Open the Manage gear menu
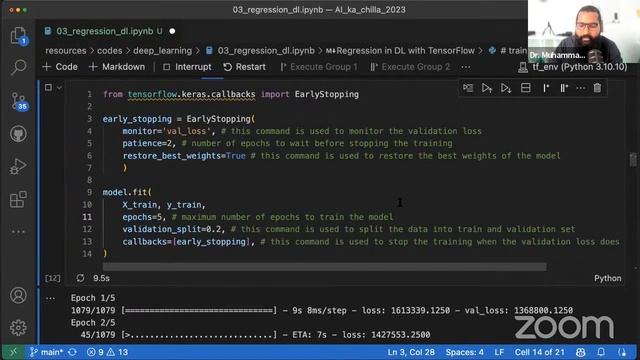 pos(18,327)
